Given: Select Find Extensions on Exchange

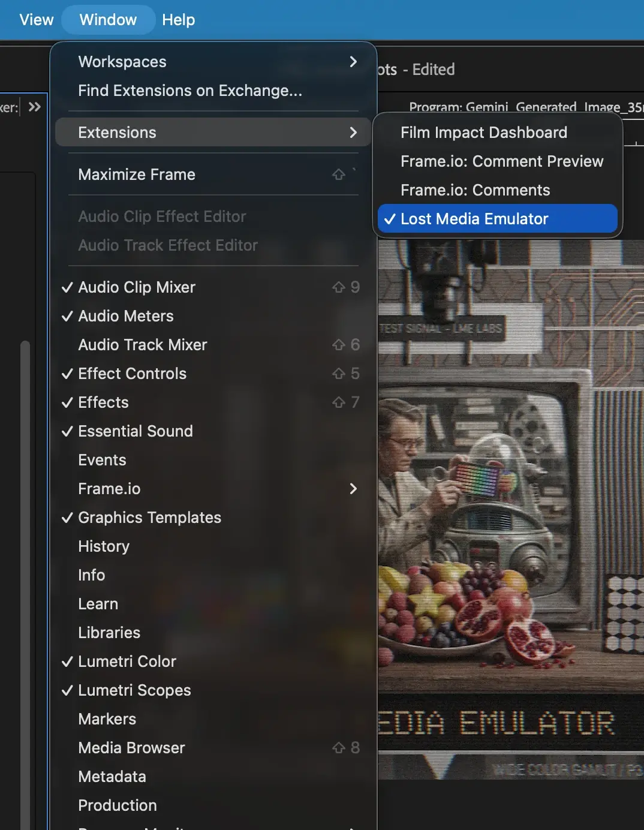Looking at the screenshot, I should [x=213, y=91].
